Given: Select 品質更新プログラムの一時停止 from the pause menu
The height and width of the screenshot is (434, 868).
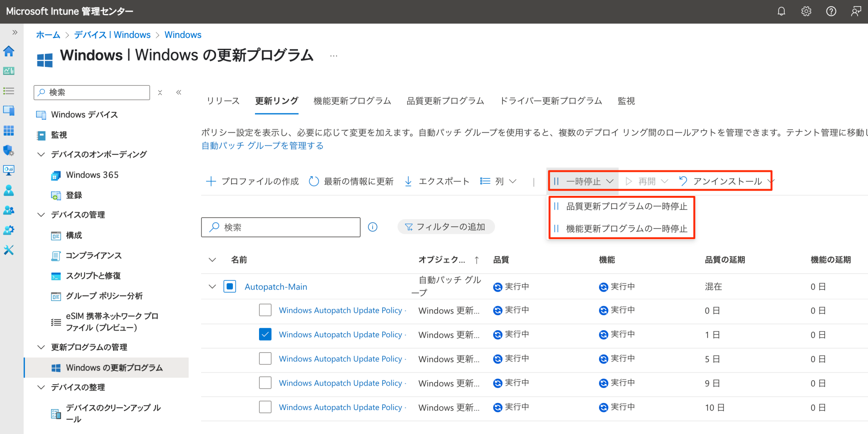Looking at the screenshot, I should (626, 206).
